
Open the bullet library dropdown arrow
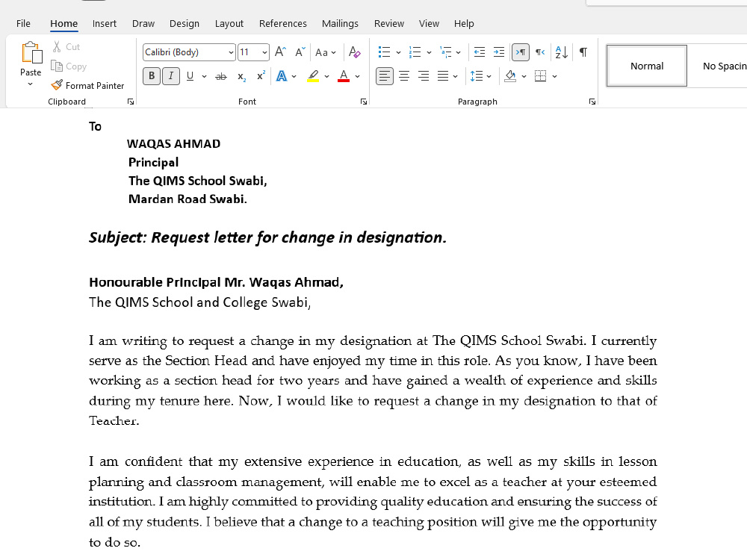(x=398, y=52)
